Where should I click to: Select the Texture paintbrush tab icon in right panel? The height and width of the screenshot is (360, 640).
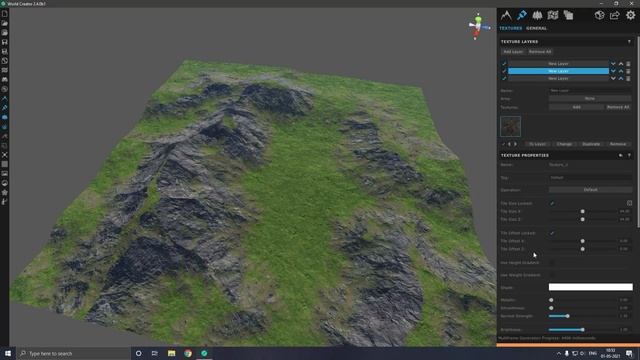pyautogui.click(x=522, y=16)
